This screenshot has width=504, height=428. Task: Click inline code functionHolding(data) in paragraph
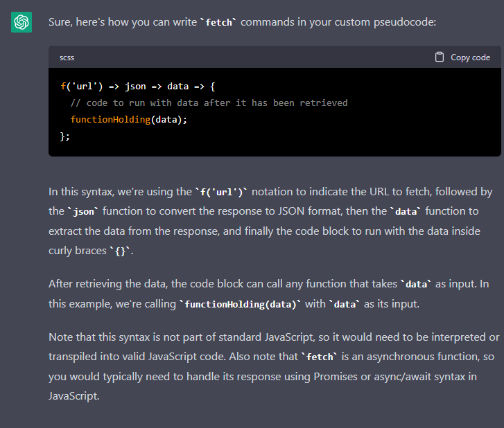pos(240,305)
